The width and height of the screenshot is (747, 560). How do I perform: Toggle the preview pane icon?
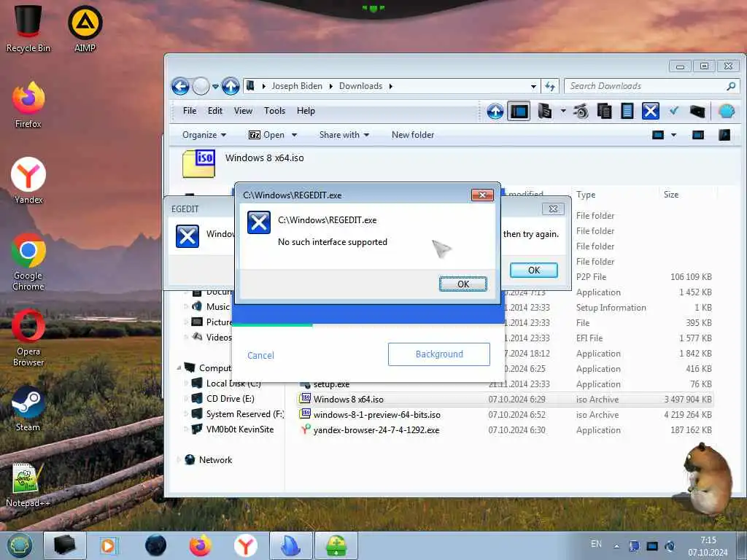tap(698, 135)
